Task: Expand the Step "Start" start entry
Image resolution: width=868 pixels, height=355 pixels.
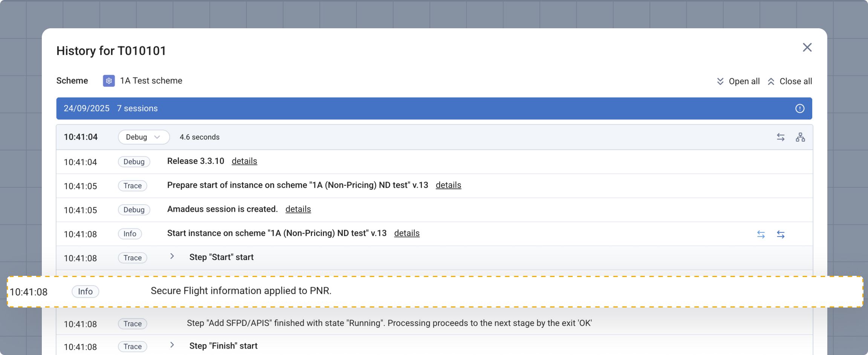Action: (x=172, y=256)
